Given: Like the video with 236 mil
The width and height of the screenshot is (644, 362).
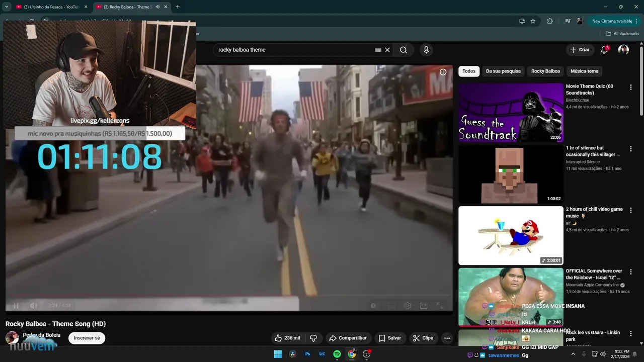Looking at the screenshot, I should (287, 338).
